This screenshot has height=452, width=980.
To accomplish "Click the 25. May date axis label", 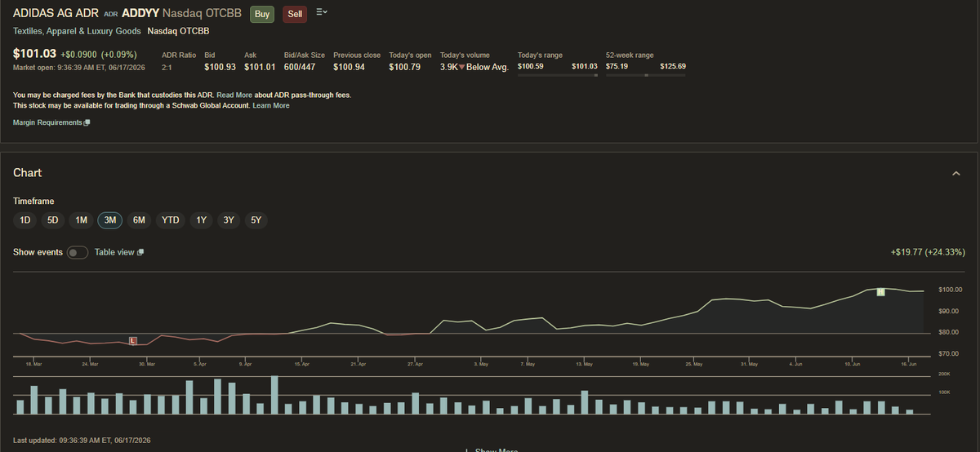I will coord(694,364).
